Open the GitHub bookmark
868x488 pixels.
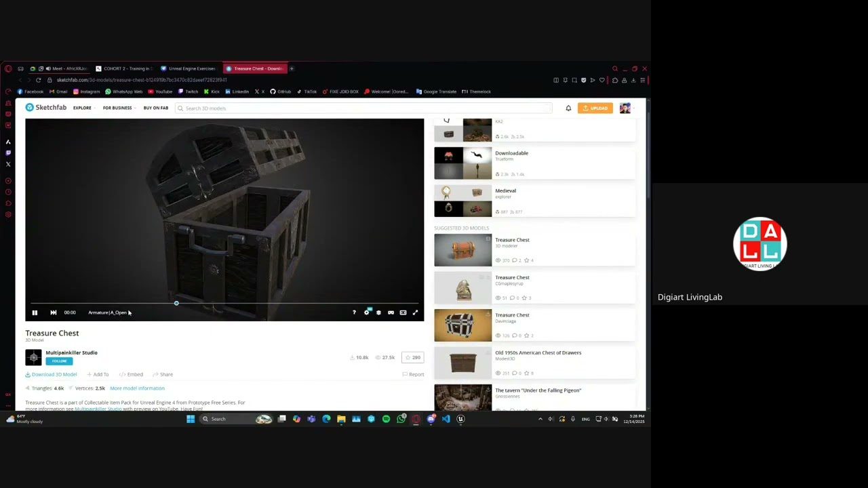pyautogui.click(x=281, y=91)
